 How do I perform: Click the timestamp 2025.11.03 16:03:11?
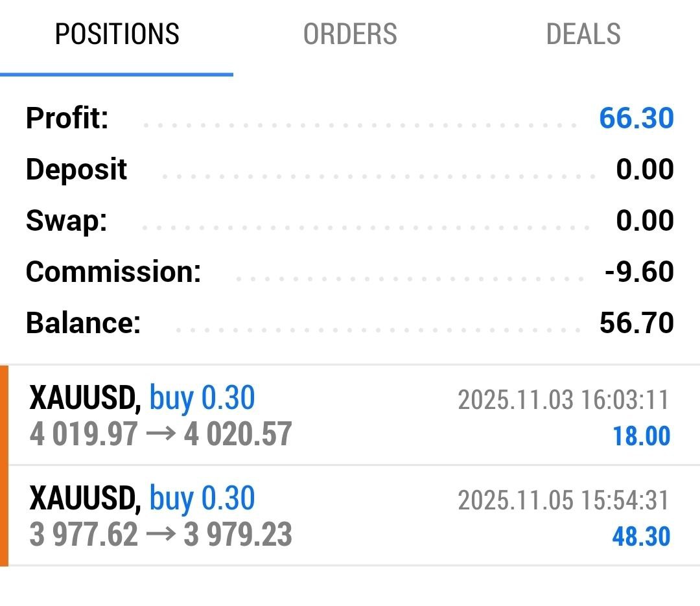pyautogui.click(x=563, y=400)
